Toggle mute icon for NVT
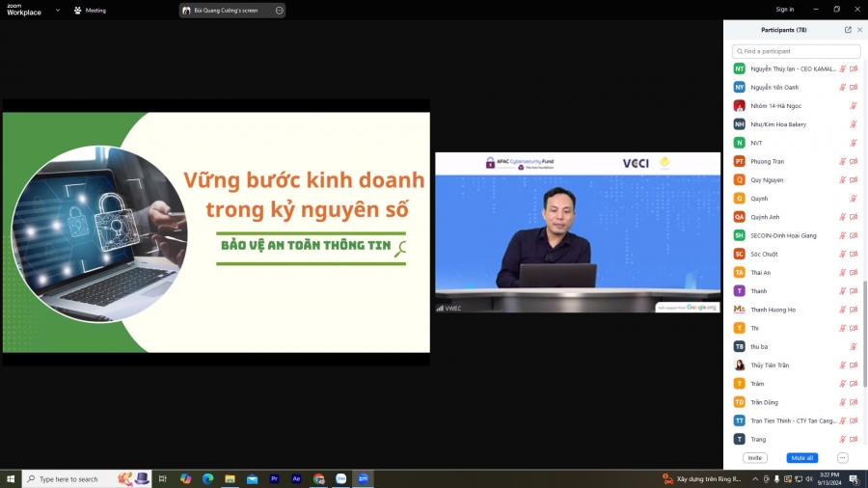This screenshot has width=868, height=488. click(854, 143)
